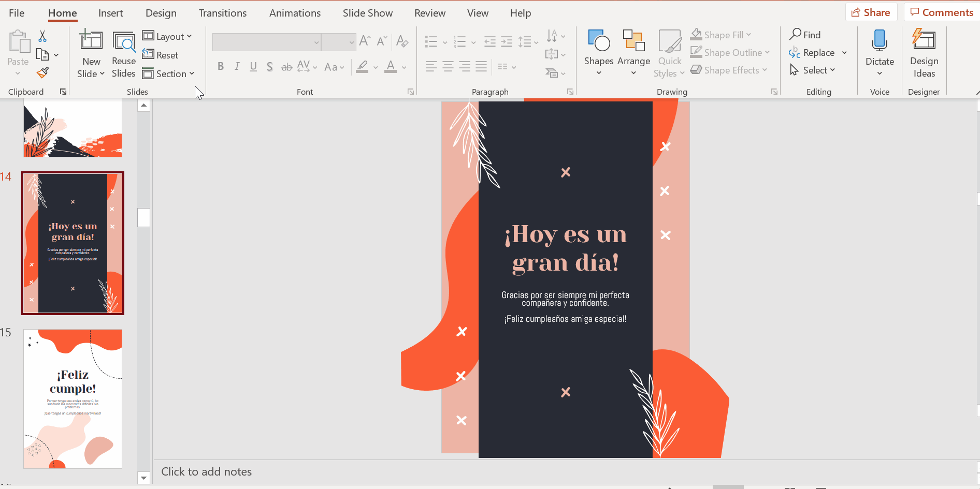Toggle Underline text formatting

point(253,67)
